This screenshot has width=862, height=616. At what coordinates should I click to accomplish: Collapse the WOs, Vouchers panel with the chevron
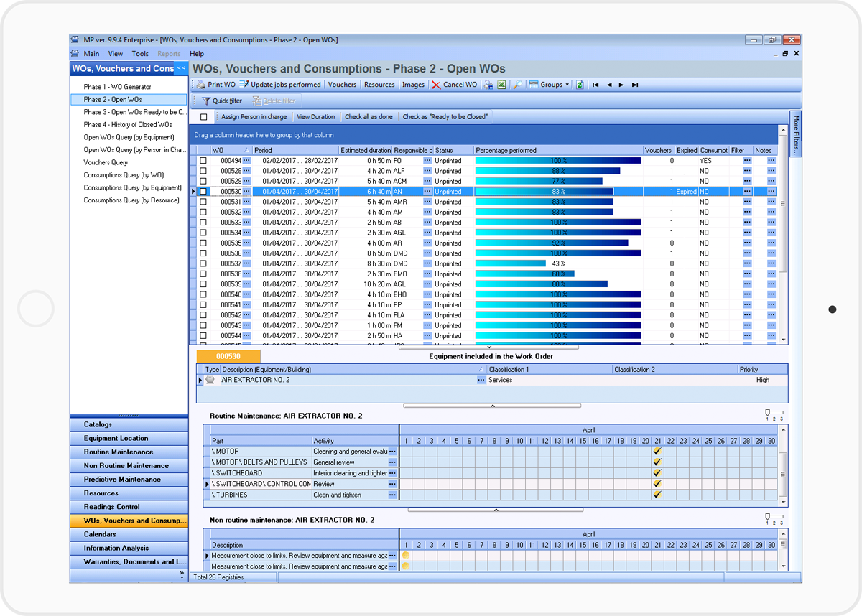click(x=180, y=67)
